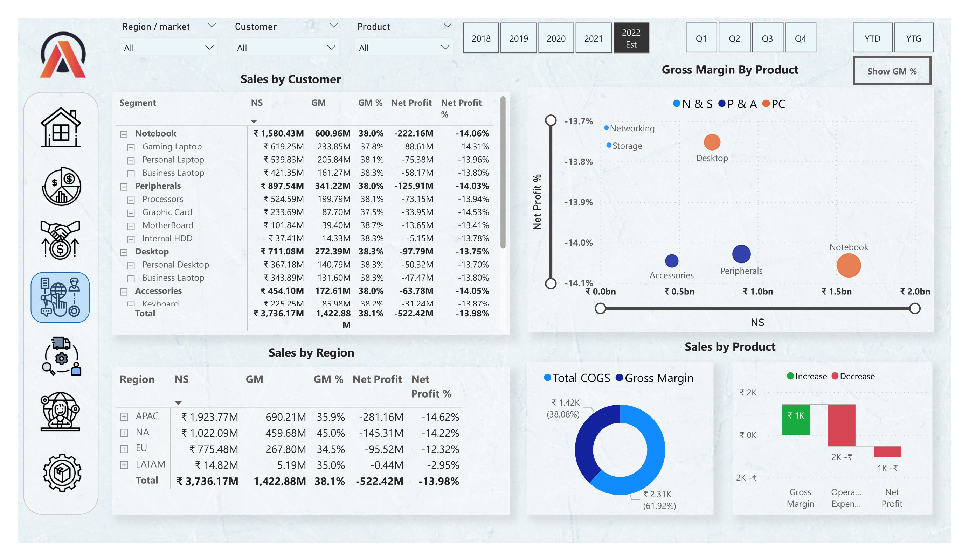The image size is (969, 560).
Task: Select the 2022 Est year tab
Action: (631, 38)
